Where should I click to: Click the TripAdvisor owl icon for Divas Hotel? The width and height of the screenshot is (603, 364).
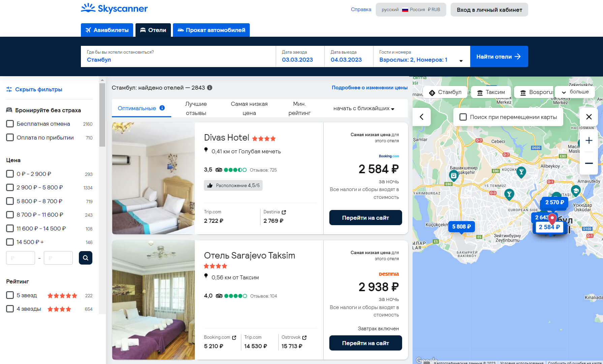219,170
